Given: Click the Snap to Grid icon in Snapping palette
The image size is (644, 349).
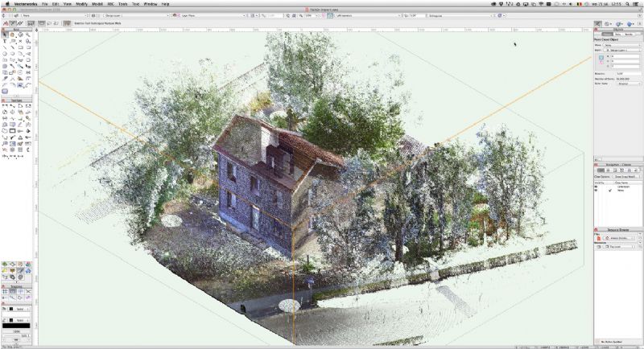Looking at the screenshot, I should click(4, 291).
